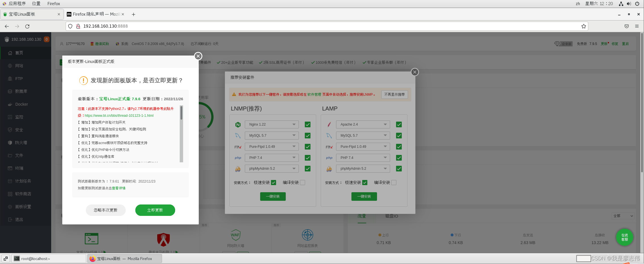644x264 pixels.
Task: Uncheck the Nginx 1.22 checkbox
Action: point(308,124)
